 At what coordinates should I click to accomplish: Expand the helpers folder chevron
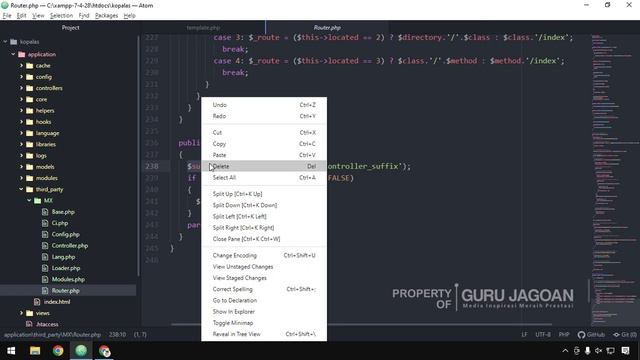pos(21,111)
